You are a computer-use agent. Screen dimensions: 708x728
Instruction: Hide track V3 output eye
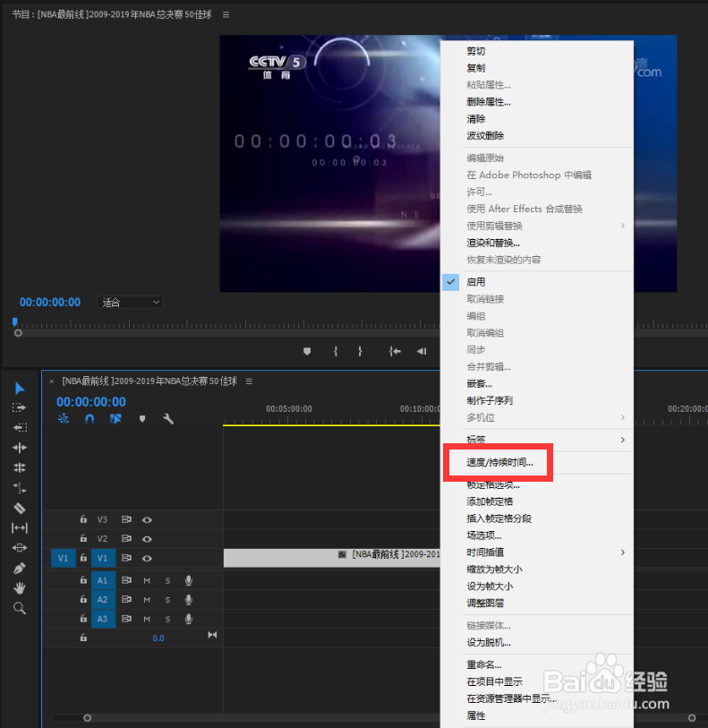pos(147,519)
